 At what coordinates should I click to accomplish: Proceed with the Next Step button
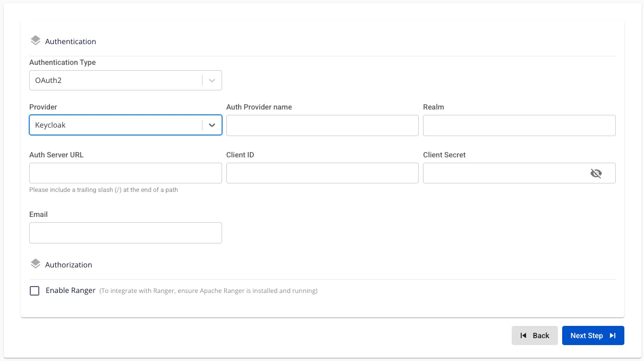pyautogui.click(x=593, y=335)
